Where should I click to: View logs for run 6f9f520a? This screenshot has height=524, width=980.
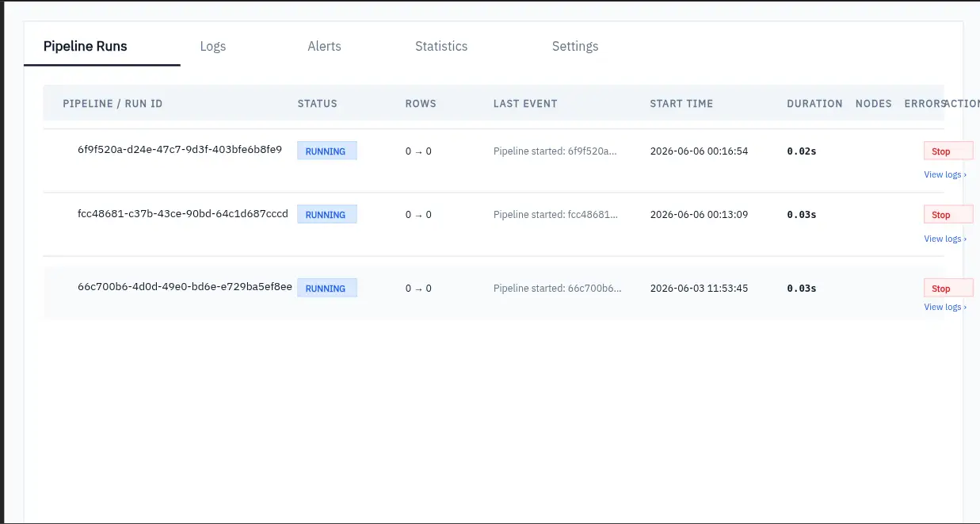coord(945,174)
